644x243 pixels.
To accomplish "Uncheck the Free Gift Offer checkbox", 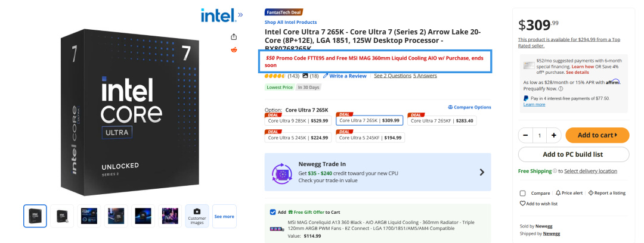I will coord(273,212).
